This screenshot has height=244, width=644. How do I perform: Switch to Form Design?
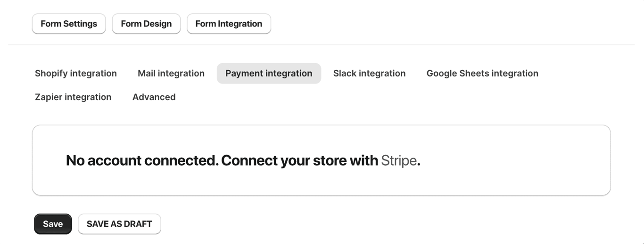pos(146,24)
